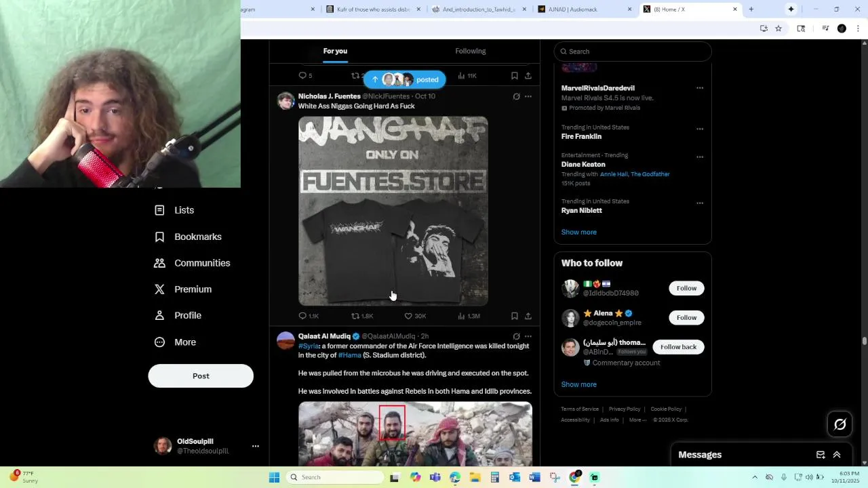The height and width of the screenshot is (488, 868).
Task: Switch to the Kufr of those who assists tab
Action: (373, 9)
